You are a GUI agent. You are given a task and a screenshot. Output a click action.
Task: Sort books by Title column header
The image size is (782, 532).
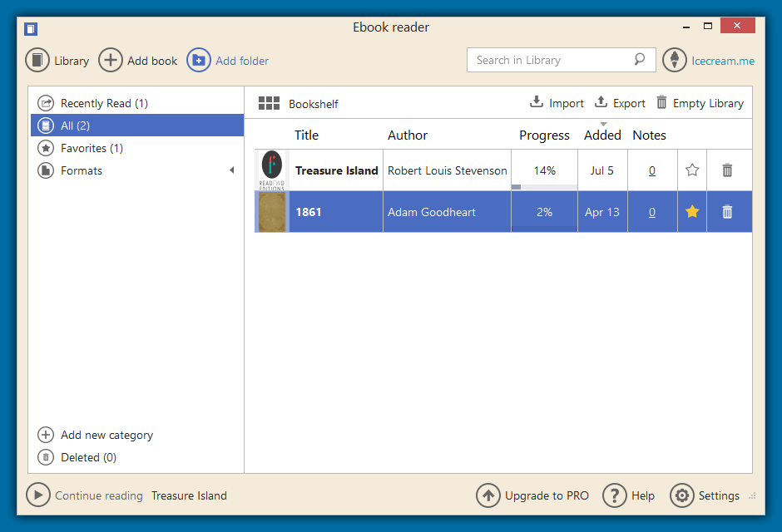pos(306,135)
